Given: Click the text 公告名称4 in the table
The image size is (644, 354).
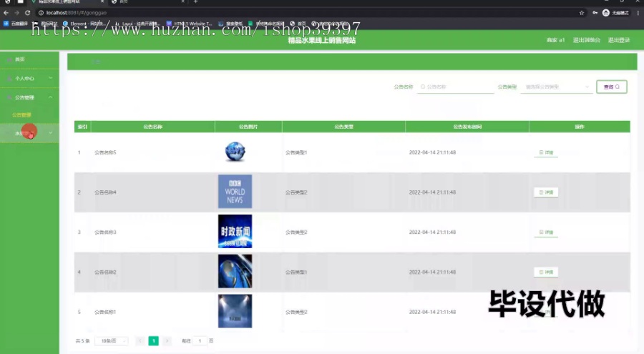Looking at the screenshot, I should (105, 192).
